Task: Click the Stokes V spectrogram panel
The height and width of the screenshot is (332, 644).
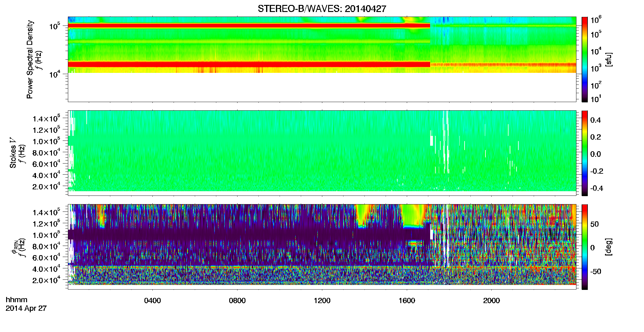Action: 322,153
